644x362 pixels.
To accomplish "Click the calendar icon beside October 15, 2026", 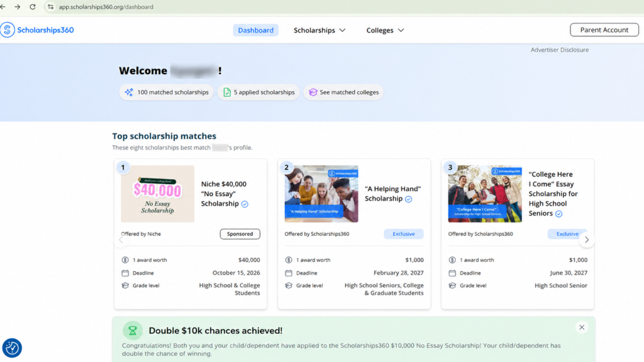I will 125,273.
